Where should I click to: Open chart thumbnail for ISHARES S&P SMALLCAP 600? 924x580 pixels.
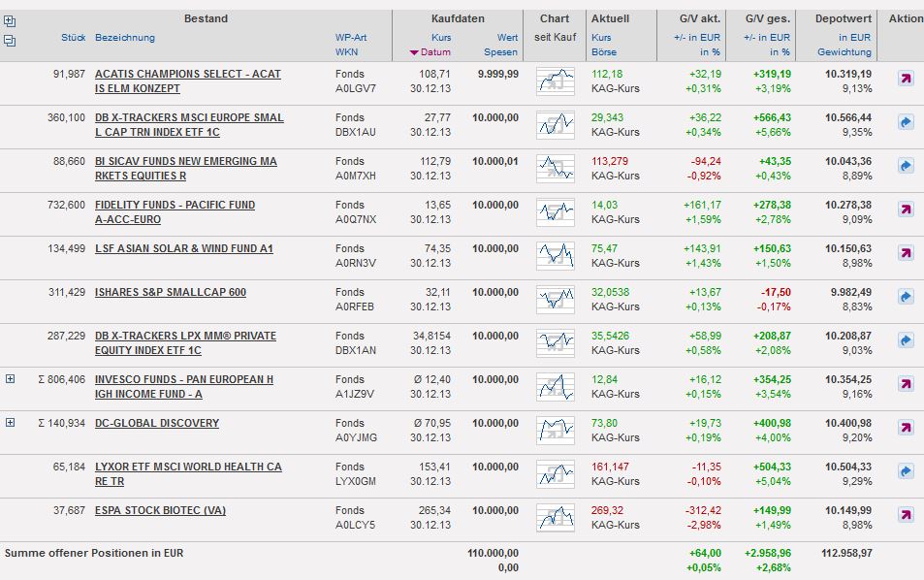pos(556,300)
